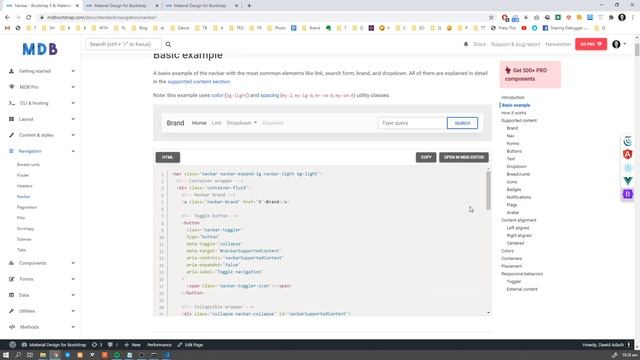Close the first Navbar tab
The image size is (640, 360).
[77, 6]
